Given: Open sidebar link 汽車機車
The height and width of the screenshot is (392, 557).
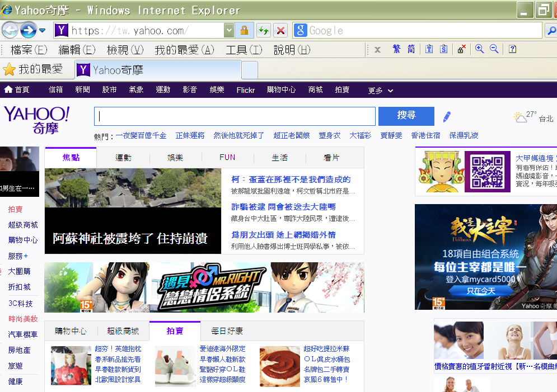Looking at the screenshot, I should (23, 334).
